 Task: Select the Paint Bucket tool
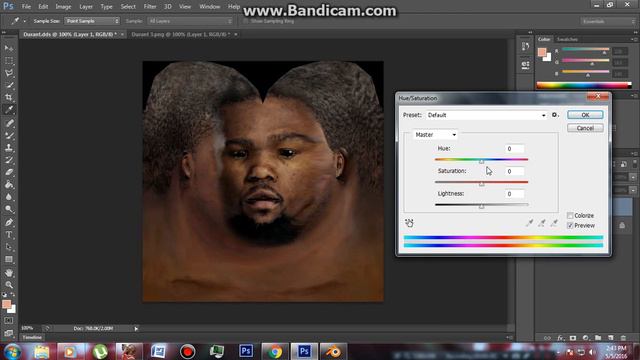9,184
